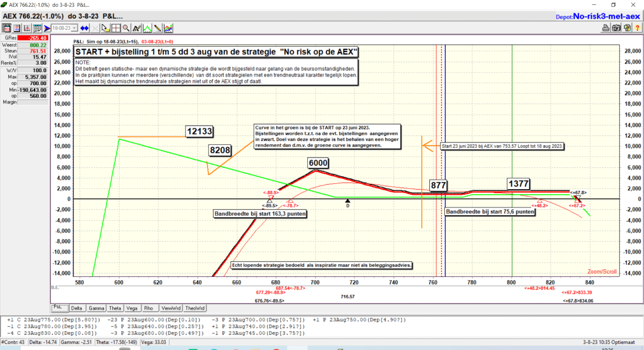
Task: Click the red Zoom/Scroll label
Action: (x=602, y=271)
